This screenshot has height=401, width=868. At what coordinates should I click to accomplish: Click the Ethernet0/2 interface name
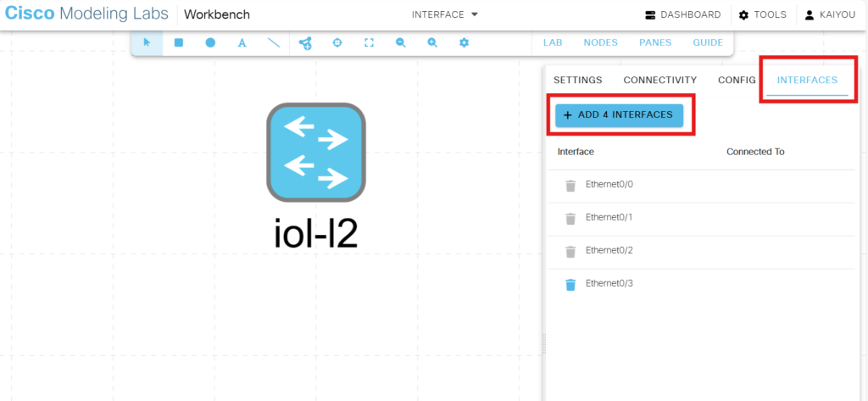[609, 250]
